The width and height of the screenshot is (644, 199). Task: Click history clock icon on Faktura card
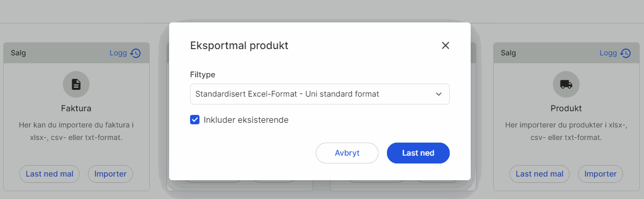point(136,53)
